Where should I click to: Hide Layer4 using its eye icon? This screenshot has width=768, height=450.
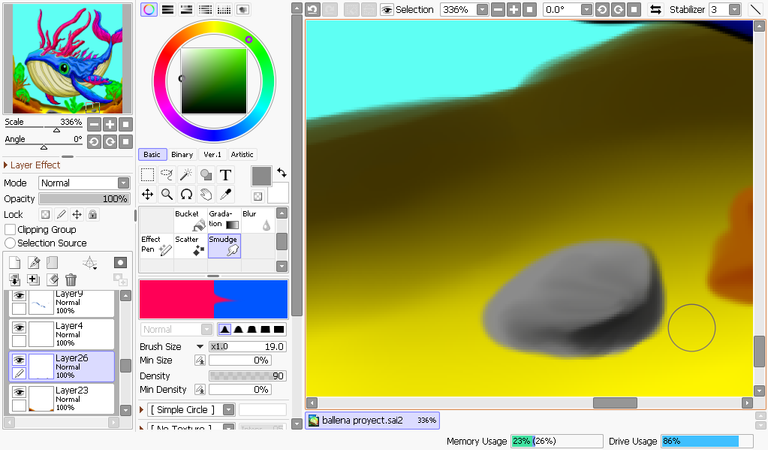19,327
